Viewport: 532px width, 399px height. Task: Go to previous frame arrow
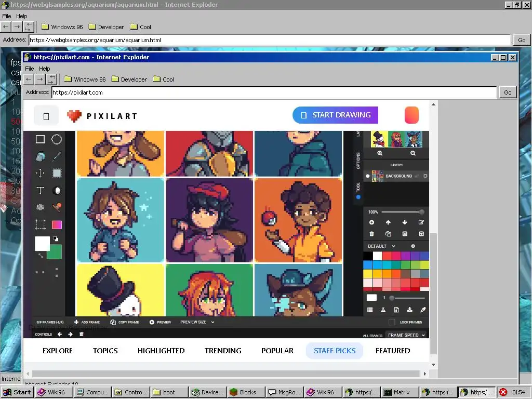point(60,334)
